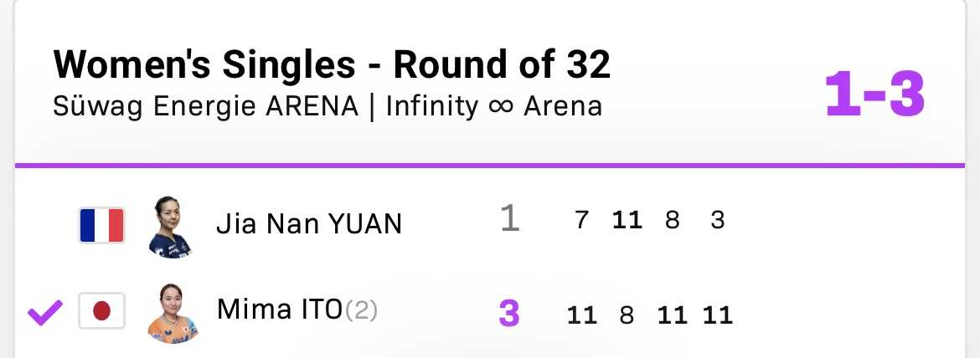This screenshot has width=980, height=358.
Task: Open Jia Nan YUAN's player profile name
Action: 309,223
